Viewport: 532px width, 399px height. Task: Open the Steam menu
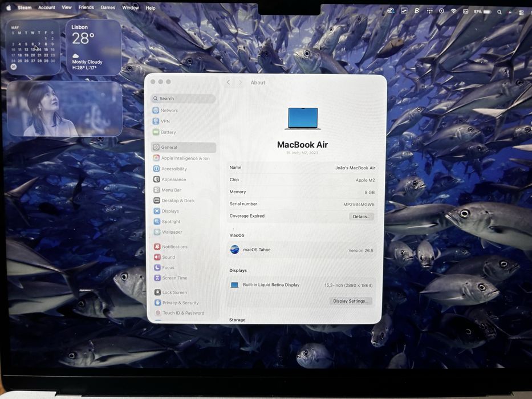(25, 7)
